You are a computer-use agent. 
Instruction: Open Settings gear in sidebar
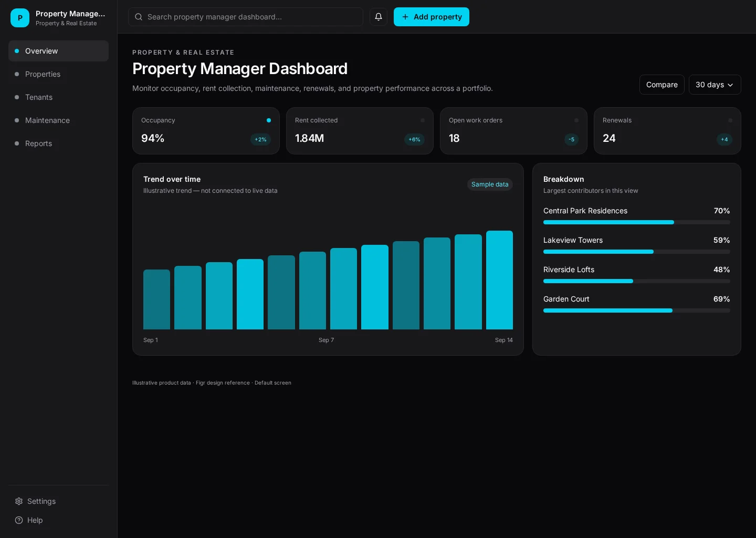[x=19, y=501]
